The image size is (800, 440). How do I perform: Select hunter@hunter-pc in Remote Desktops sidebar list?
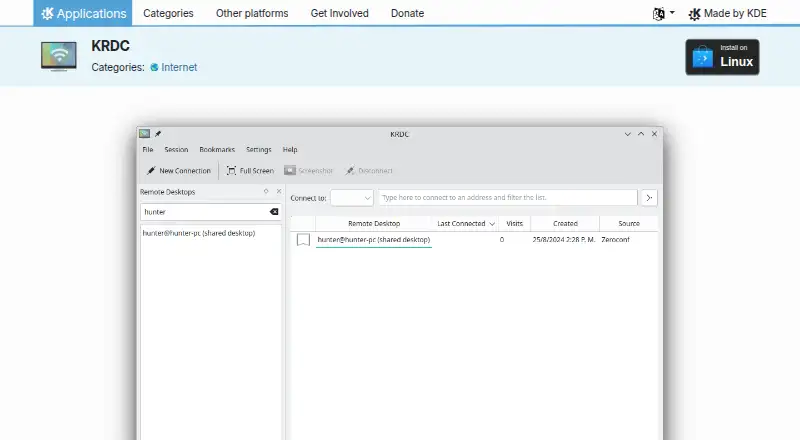[x=199, y=233]
